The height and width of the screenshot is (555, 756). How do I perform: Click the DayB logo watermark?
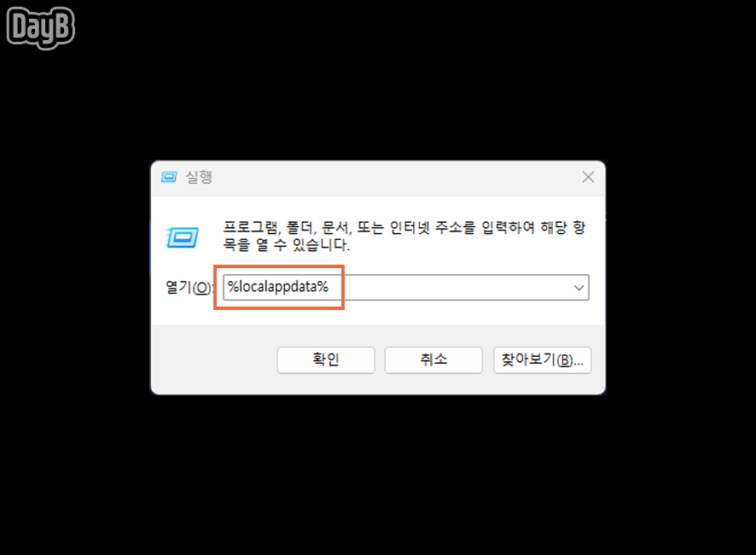(40, 27)
